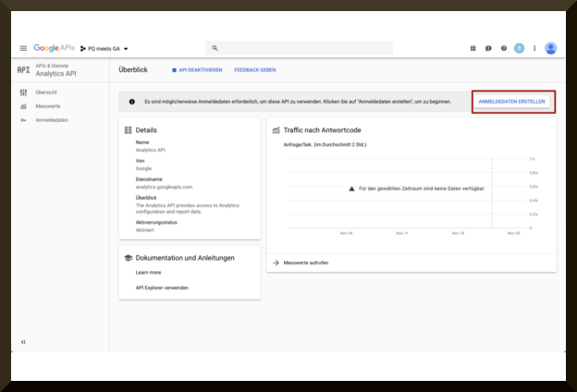Click the API icon in sidebar header
Screen dimensions: 577x392
pyautogui.click(x=23, y=69)
